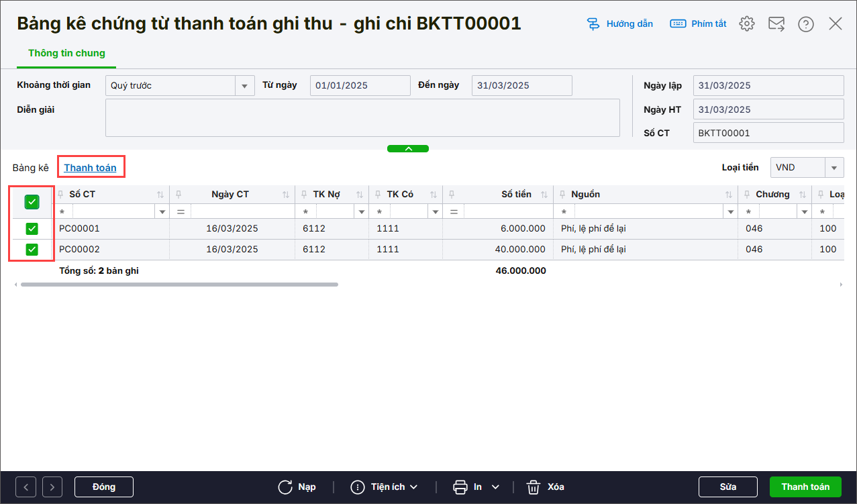Click the green Thanh toán button

click(805, 487)
